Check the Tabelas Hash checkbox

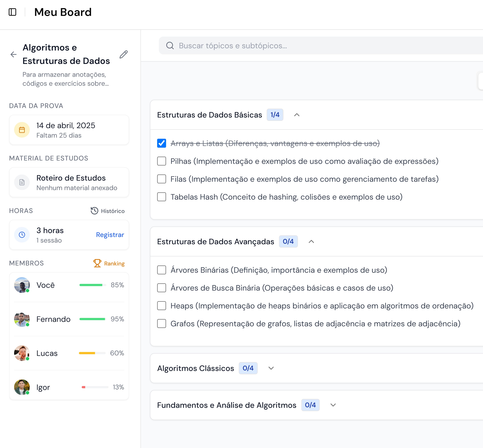[162, 197]
